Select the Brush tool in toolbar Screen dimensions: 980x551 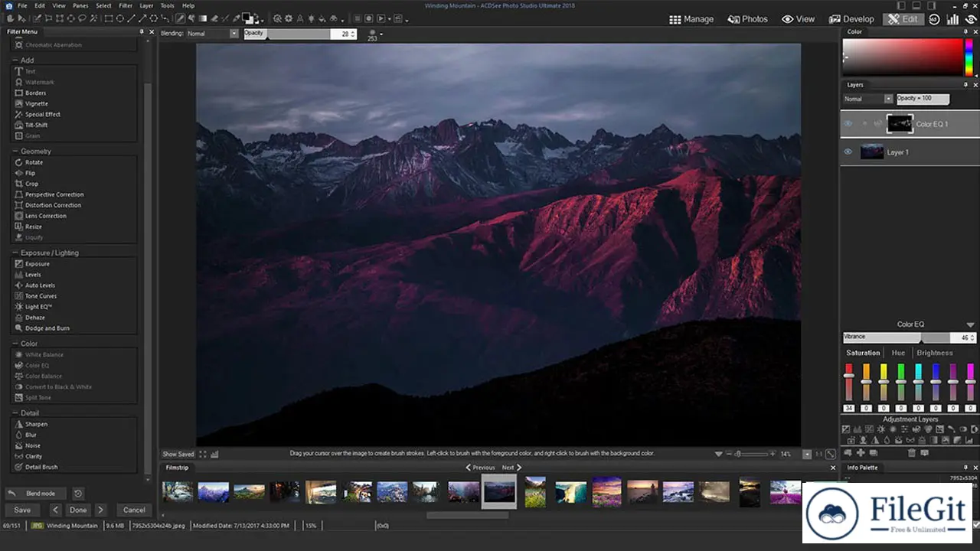[180, 18]
